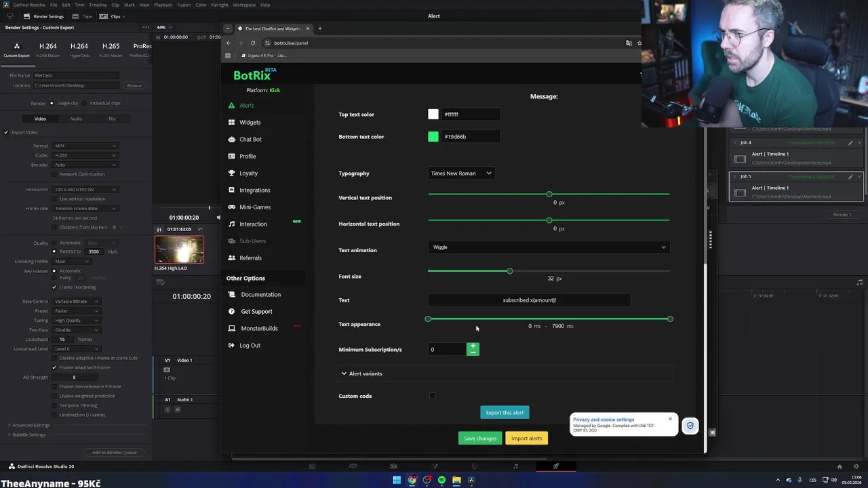The height and width of the screenshot is (488, 868).
Task: Toggle Enable adaptive B-frame checkbox
Action: click(54, 367)
